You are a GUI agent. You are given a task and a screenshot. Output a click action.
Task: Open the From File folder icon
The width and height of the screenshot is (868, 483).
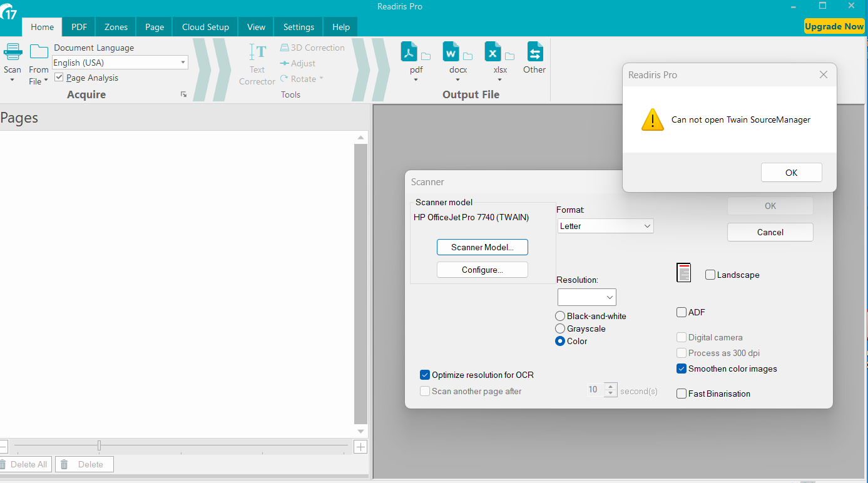pos(39,53)
